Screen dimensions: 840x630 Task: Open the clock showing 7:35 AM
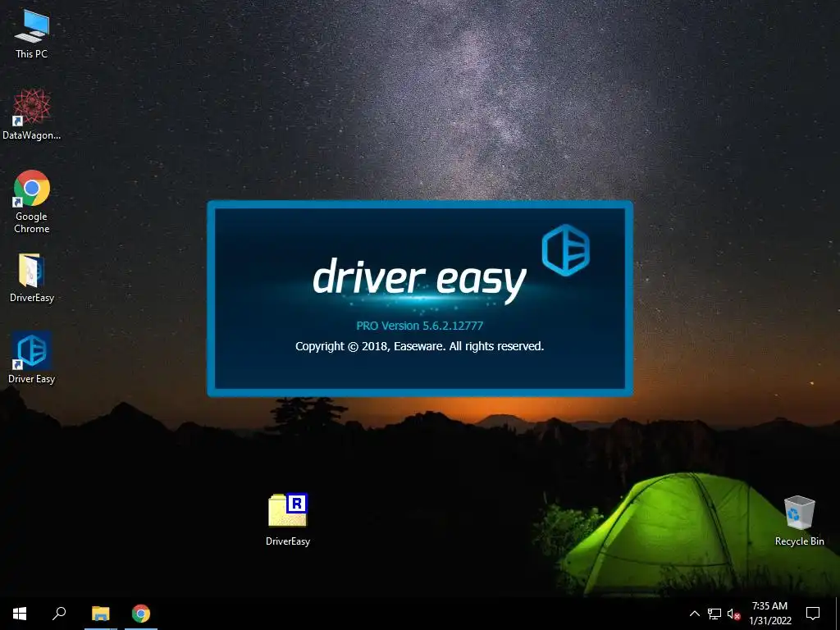click(769, 614)
